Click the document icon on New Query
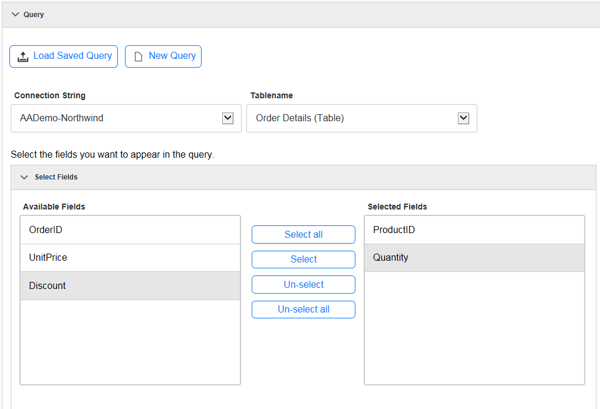The width and height of the screenshot is (600, 409). click(x=138, y=57)
